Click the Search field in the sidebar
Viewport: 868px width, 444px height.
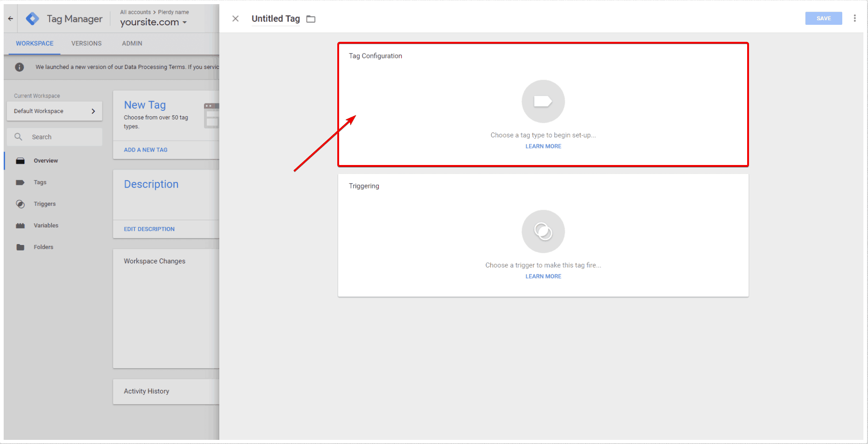pos(55,137)
